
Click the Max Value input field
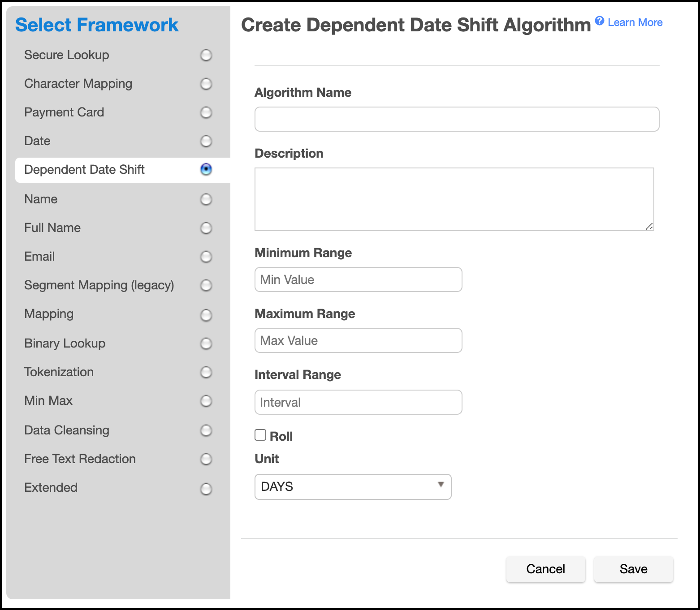[358, 340]
